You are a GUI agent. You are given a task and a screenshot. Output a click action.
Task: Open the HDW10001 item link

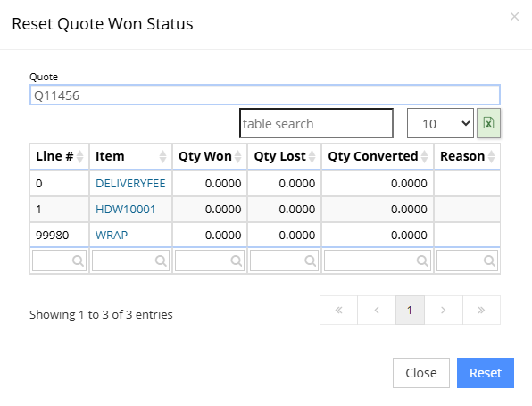click(125, 210)
